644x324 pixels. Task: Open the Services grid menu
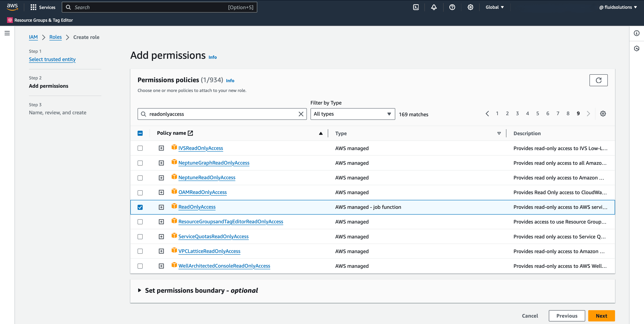tap(43, 7)
